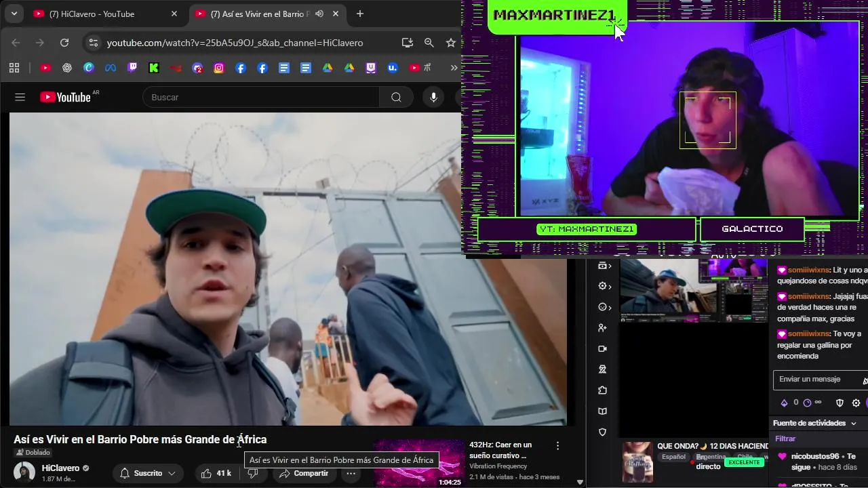Open the green Kick bookmark icon
Viewport: 868px width, 488px height.
(x=154, y=68)
